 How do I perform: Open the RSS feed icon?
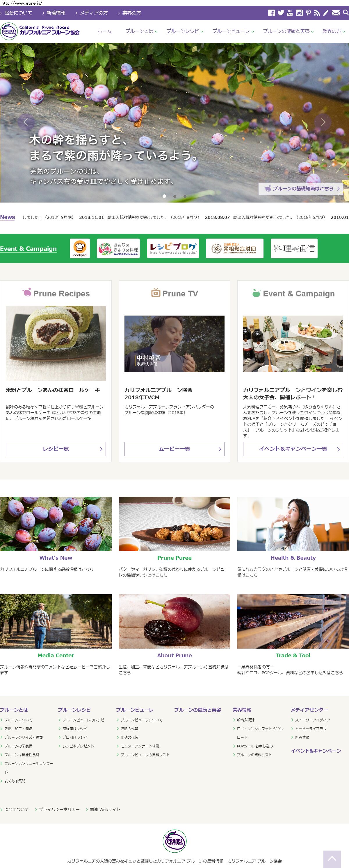point(317,13)
